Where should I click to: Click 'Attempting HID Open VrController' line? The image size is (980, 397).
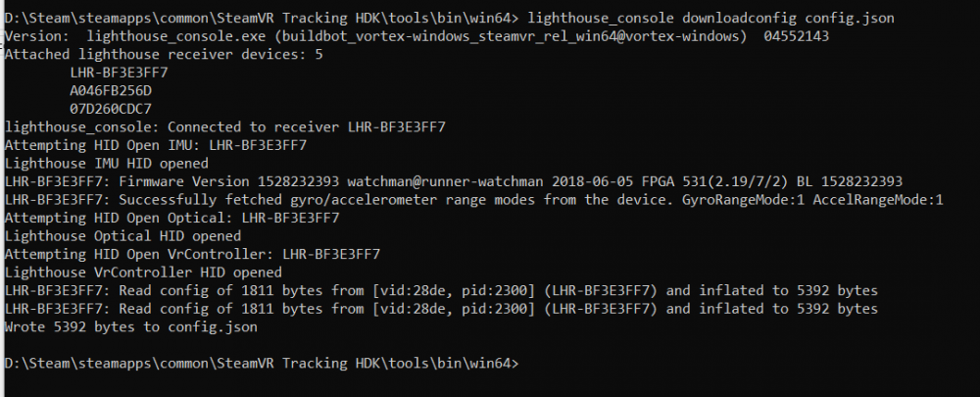point(193,254)
